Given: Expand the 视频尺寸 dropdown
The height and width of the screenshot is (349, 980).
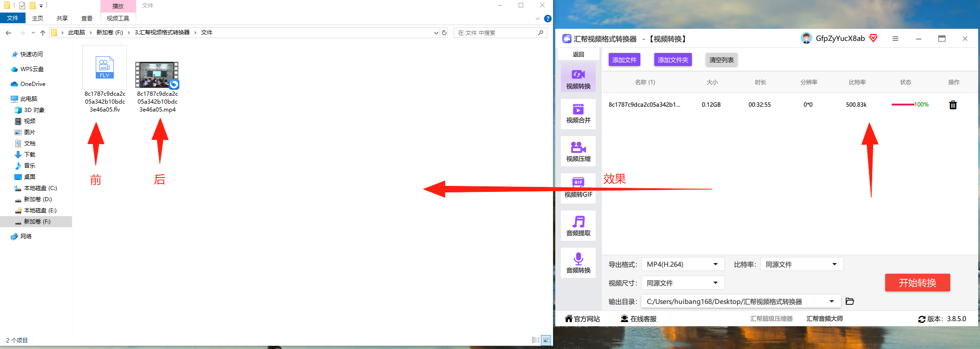Looking at the screenshot, I should pos(683,283).
